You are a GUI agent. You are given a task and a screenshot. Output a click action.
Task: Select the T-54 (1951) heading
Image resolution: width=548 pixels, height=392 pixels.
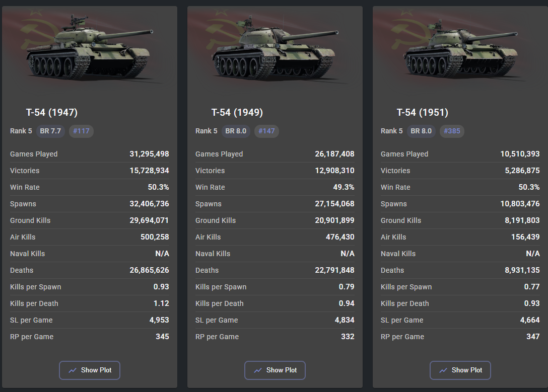pyautogui.click(x=423, y=112)
